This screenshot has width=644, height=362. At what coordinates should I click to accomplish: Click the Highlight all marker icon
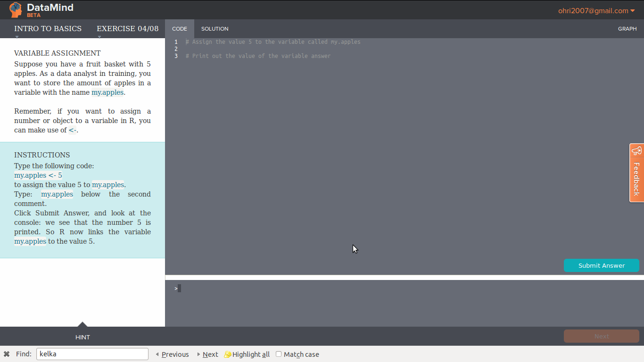pos(228,354)
